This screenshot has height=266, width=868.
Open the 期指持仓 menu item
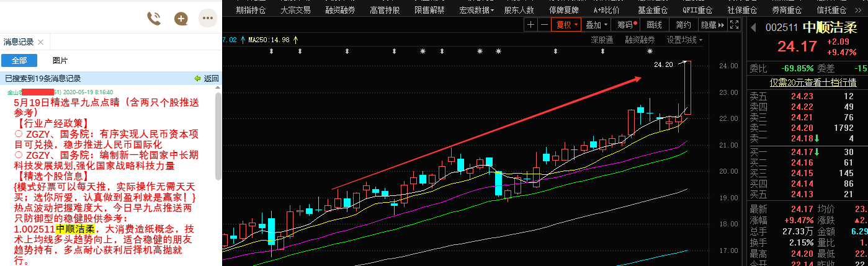click(251, 10)
